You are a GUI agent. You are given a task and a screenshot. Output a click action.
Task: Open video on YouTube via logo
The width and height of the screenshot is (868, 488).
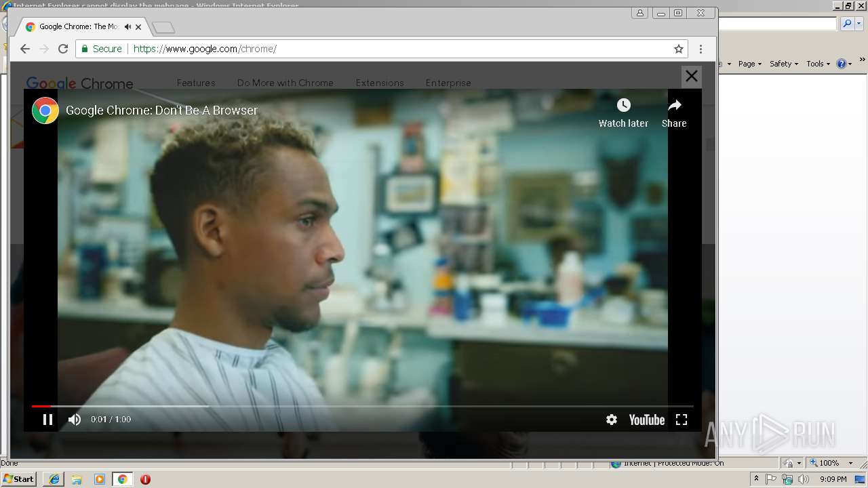(647, 420)
